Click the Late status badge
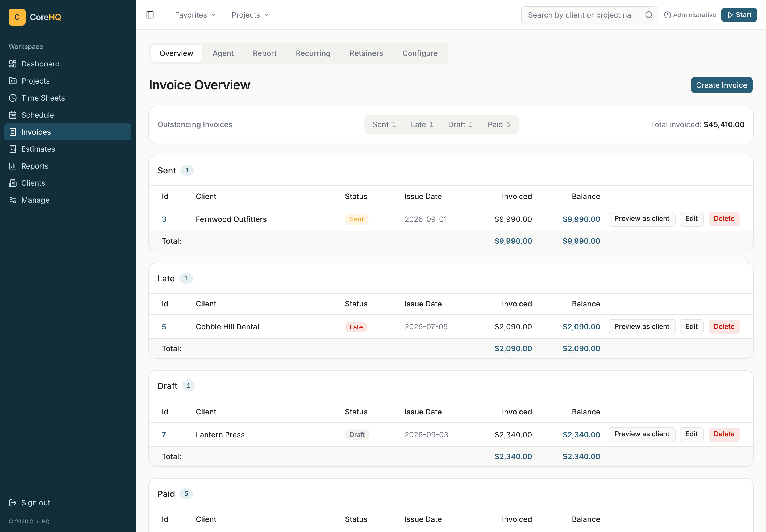Image resolution: width=766 pixels, height=532 pixels. coord(356,327)
